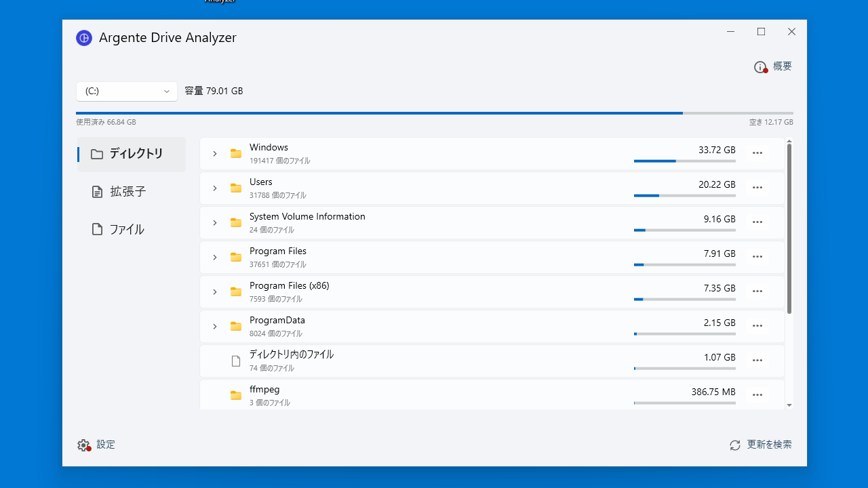Select the ディレクトリ tab
This screenshot has height=488, width=868.
click(x=132, y=154)
